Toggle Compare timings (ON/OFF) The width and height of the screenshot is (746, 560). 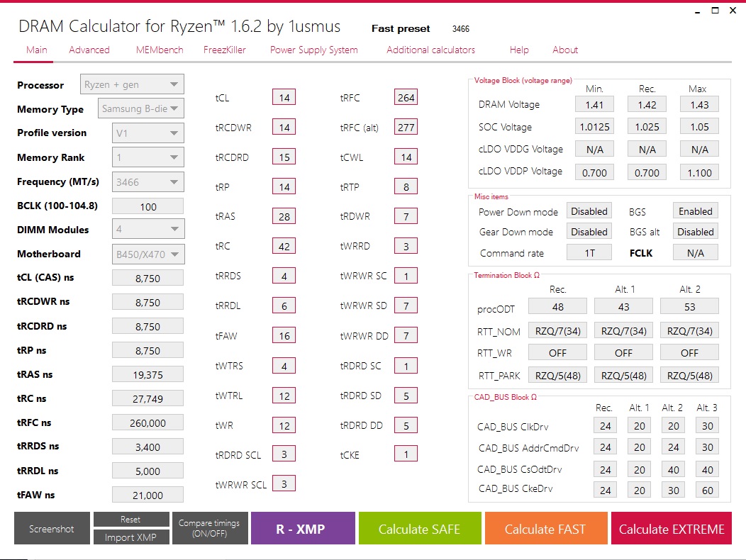click(x=210, y=528)
